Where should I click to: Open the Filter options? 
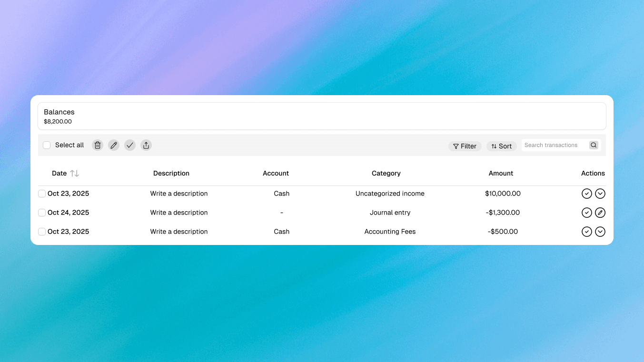(465, 146)
